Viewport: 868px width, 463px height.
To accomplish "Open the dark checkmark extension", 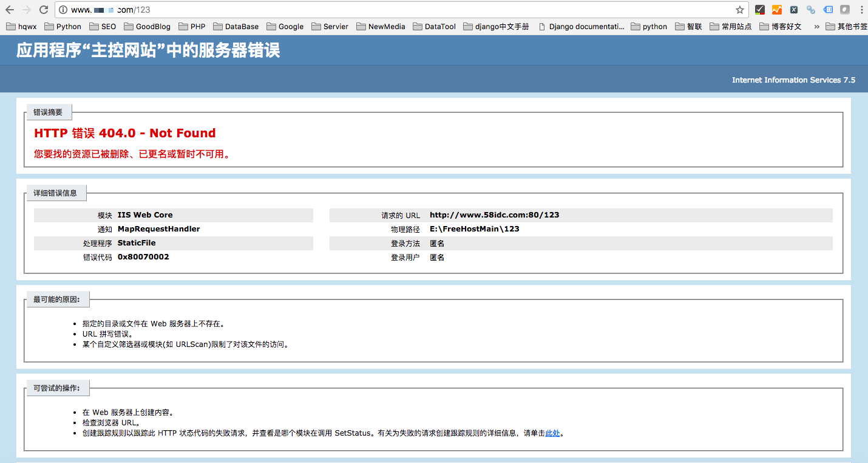I will [760, 9].
